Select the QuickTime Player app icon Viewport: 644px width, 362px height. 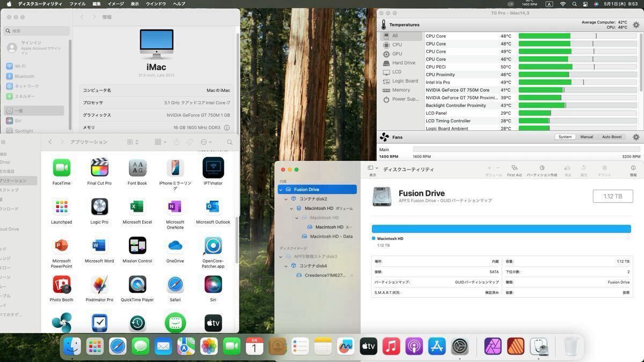click(x=137, y=285)
